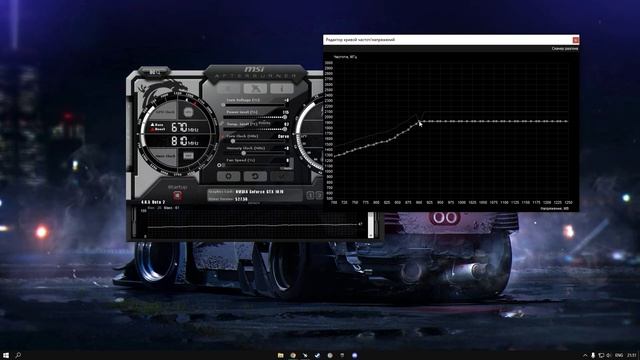Click the Memory Clock slider handle
The width and height of the screenshot is (640, 360).
[244, 153]
